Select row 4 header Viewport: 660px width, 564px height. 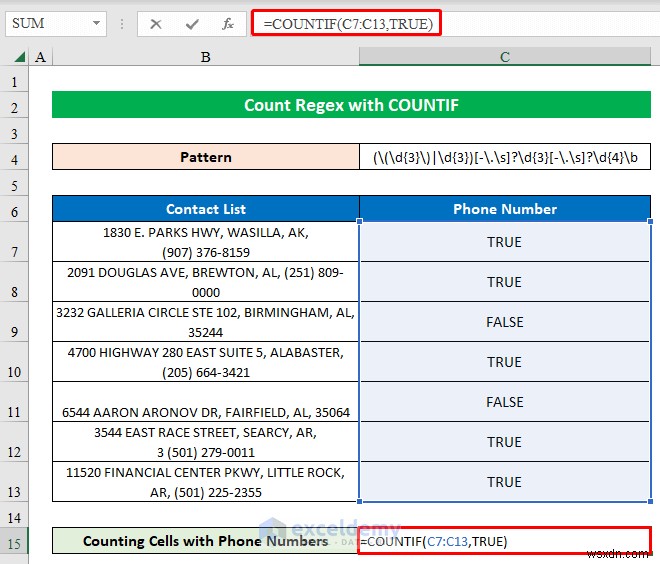click(x=14, y=157)
